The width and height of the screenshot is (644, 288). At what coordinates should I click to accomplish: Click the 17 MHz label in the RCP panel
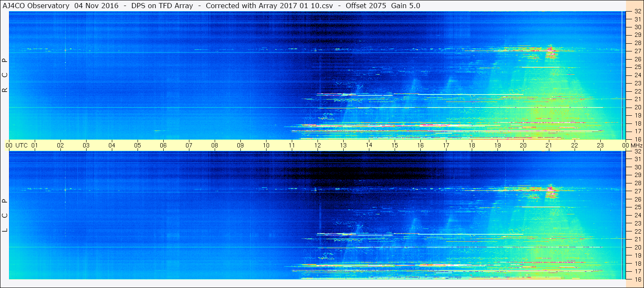[638, 131]
